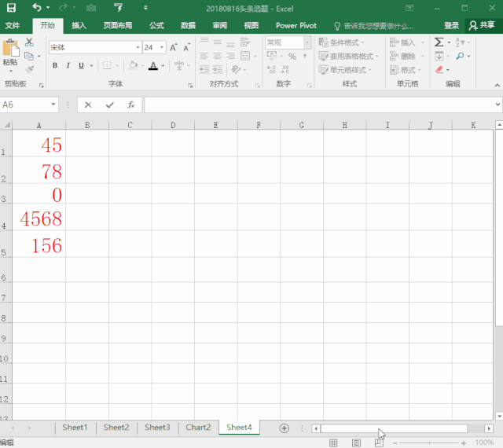Image resolution: width=503 pixels, height=448 pixels.
Task: Switch to the 数据 tab
Action: (x=188, y=25)
